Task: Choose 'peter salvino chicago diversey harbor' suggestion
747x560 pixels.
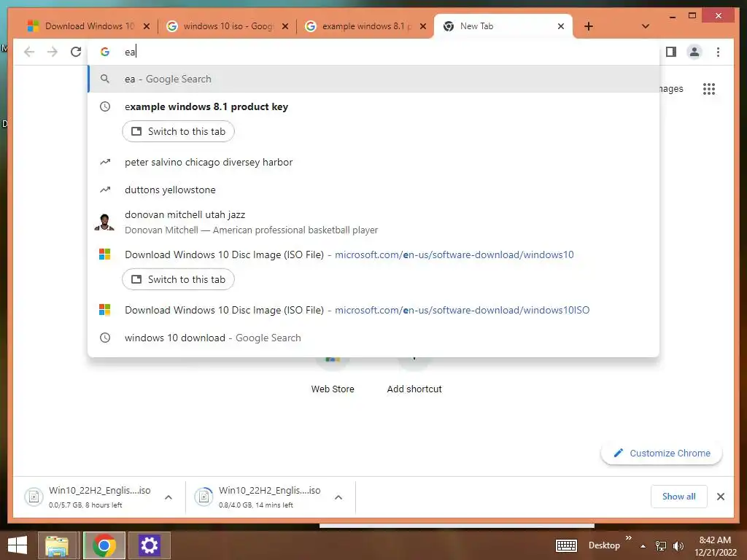Action: [x=374, y=163]
